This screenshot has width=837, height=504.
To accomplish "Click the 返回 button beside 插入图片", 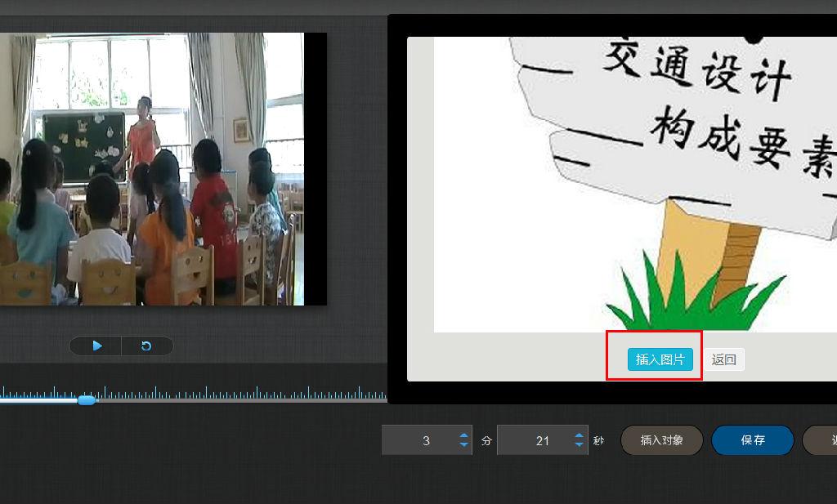I will click(x=724, y=359).
